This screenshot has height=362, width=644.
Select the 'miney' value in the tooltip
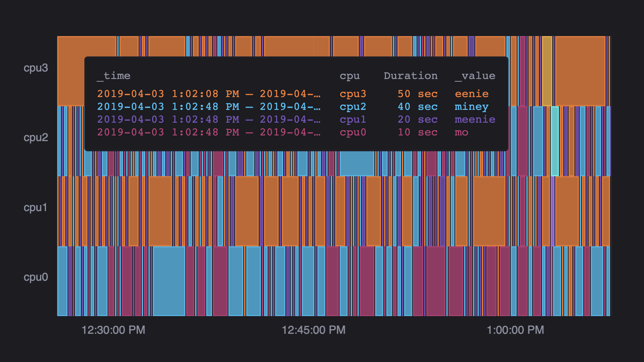click(x=472, y=106)
